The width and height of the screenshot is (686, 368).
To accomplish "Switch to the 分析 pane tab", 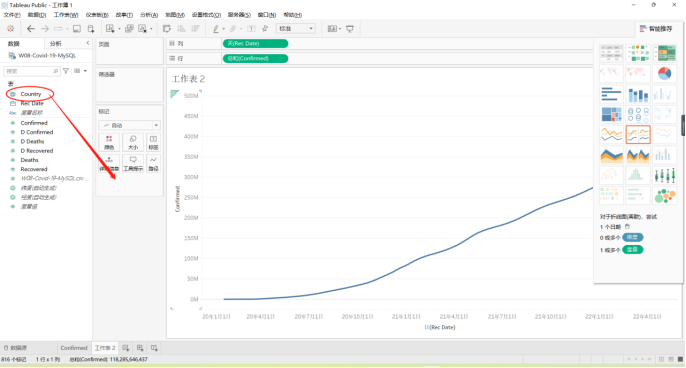I will (x=56, y=44).
